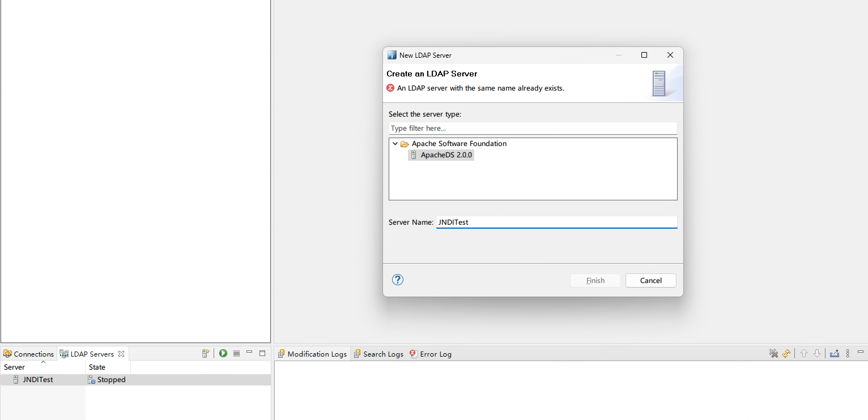The width and height of the screenshot is (868, 420).
Task: Click the up arrow icon in logs toolbar
Action: (803, 353)
